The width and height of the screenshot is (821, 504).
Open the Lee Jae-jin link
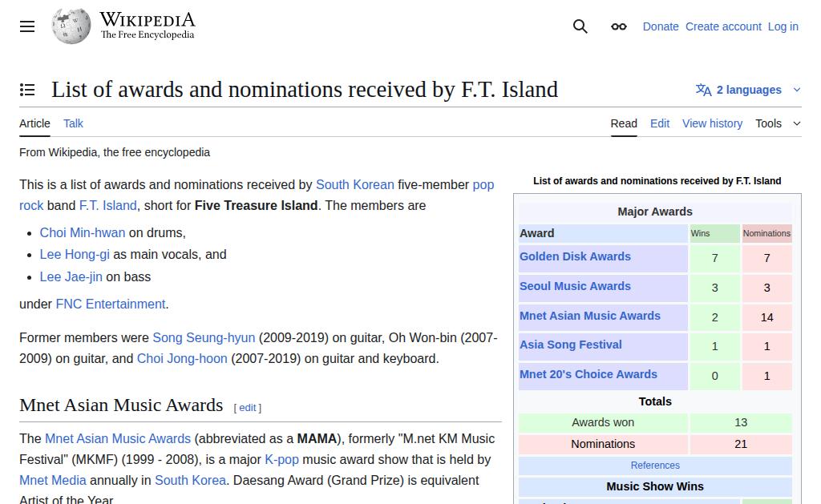point(71,277)
